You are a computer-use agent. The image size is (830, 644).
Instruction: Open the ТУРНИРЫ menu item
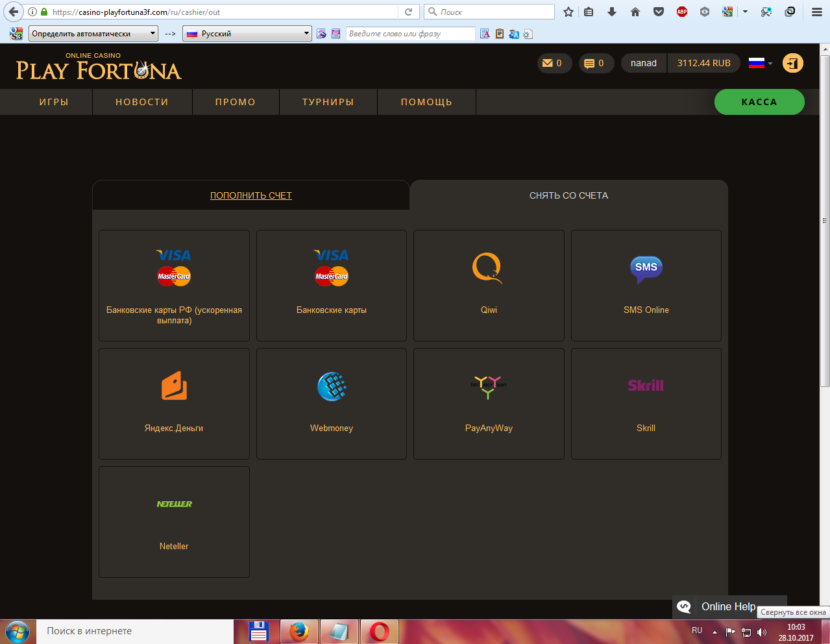328,102
